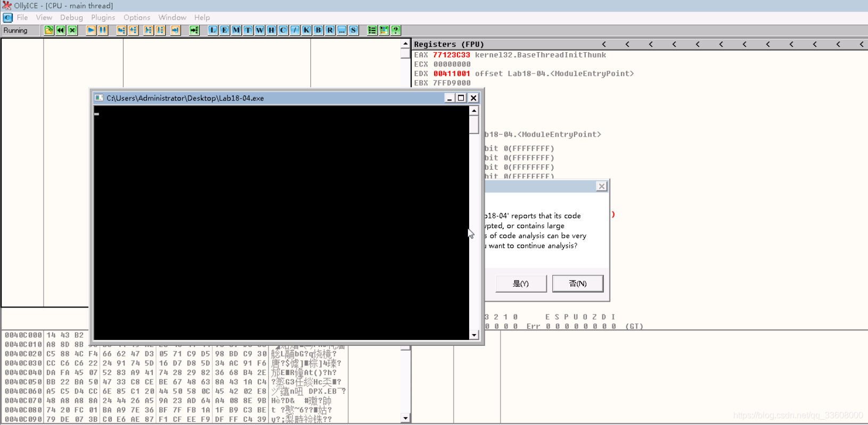Screen dimensions: 868x425
Task: Open a file with the toolbar Open icon
Action: coord(49,30)
